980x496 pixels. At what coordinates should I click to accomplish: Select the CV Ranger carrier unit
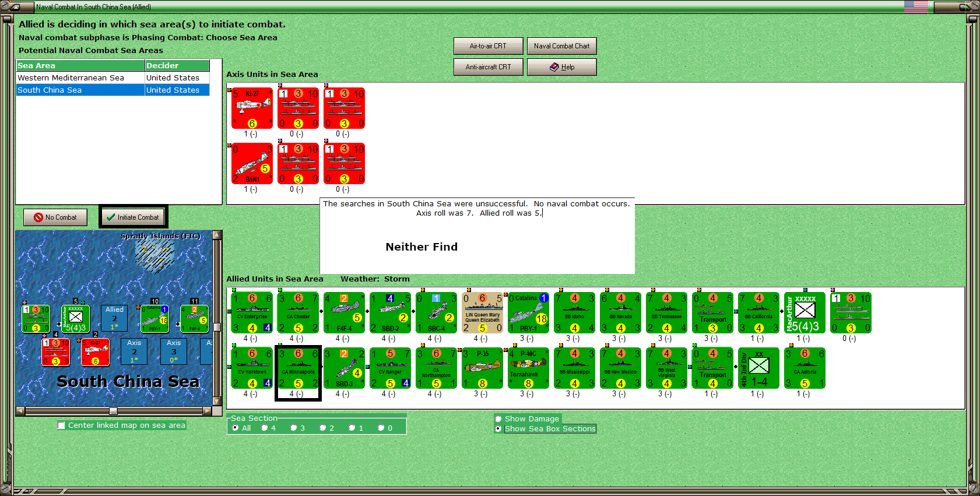[390, 368]
